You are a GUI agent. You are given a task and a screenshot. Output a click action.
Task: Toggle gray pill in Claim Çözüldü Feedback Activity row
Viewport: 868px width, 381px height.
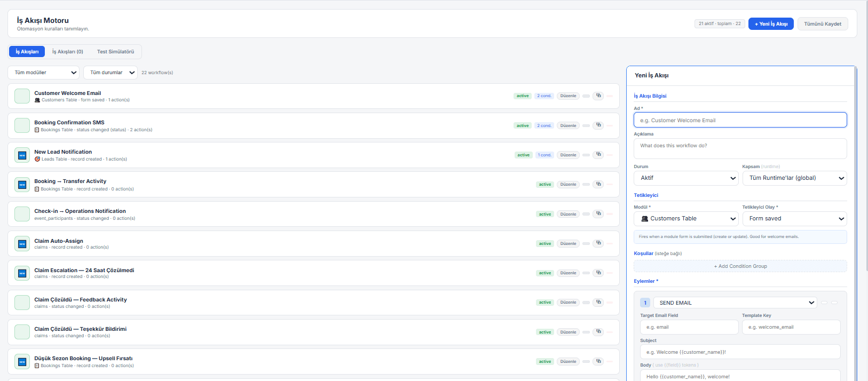click(x=586, y=302)
